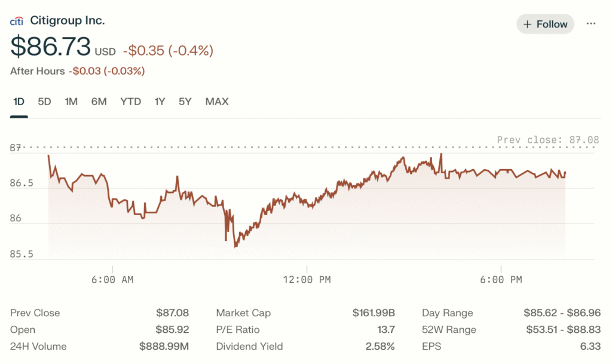
Task: Click the 6:00 AM time axis label
Action: click(x=113, y=280)
